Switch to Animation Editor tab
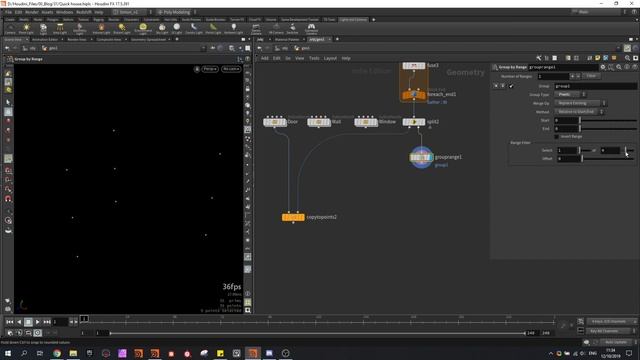The width and height of the screenshot is (640, 360). pos(45,40)
